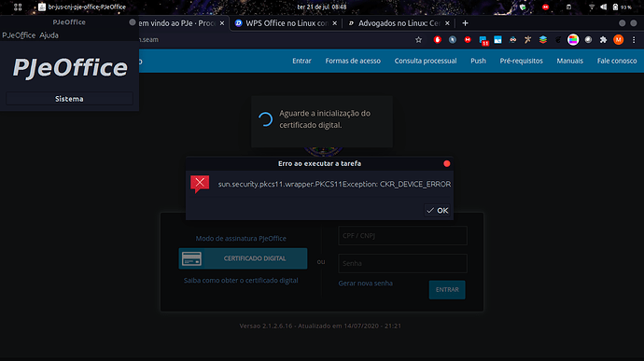
Task: Open the Wi-Fi network indicator
Action: [592, 7]
